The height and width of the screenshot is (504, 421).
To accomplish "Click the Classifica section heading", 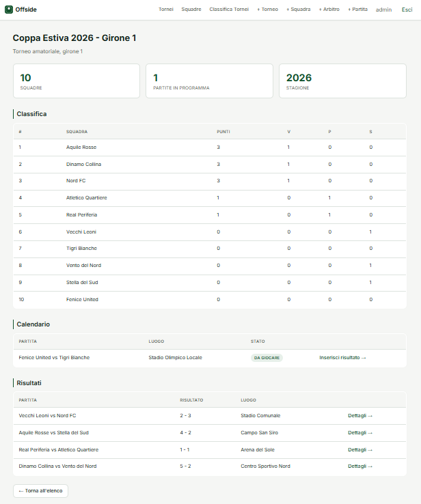I will 31,114.
